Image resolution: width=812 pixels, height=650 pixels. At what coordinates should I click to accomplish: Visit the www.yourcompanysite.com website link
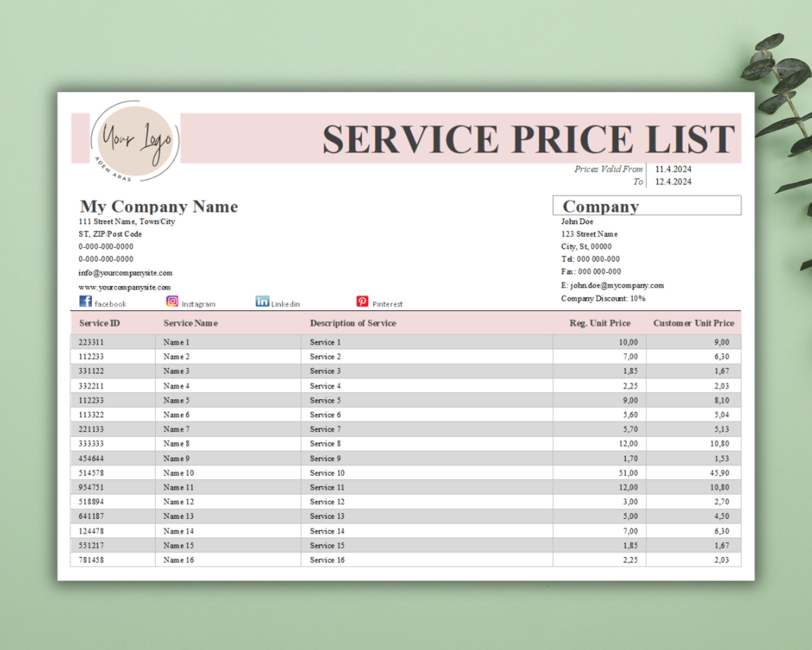click(124, 287)
